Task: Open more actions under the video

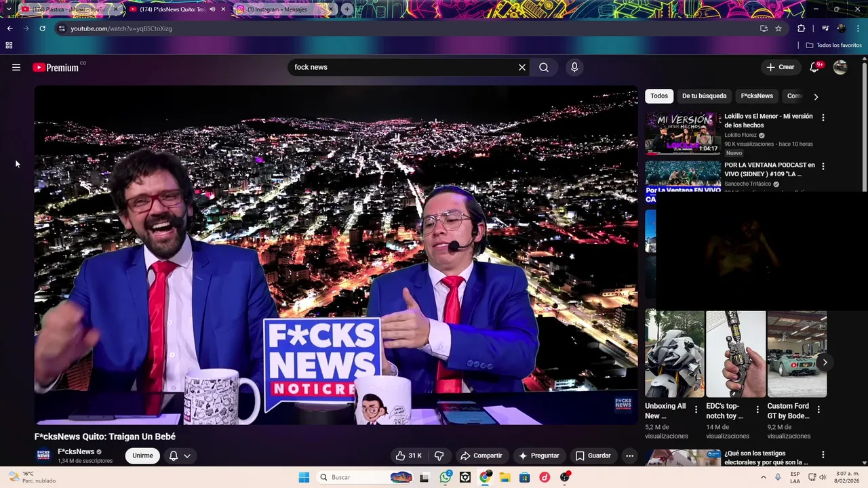Action: (x=629, y=455)
